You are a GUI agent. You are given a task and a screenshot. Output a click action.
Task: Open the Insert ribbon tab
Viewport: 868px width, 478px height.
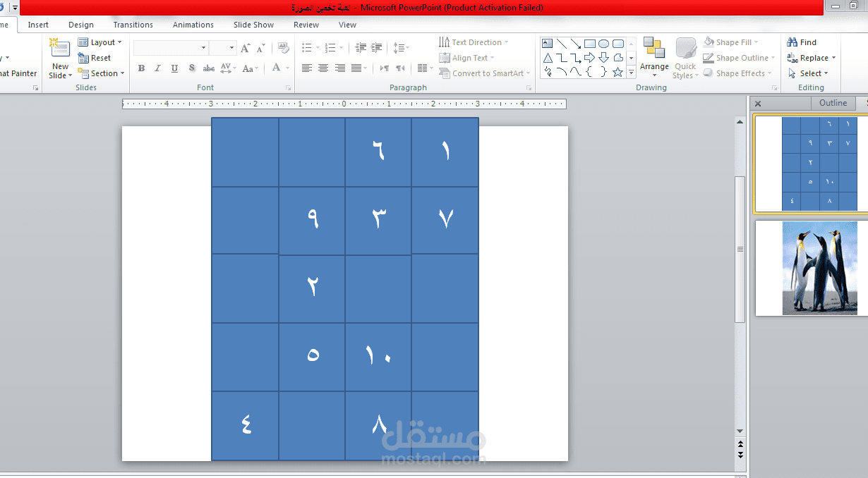38,25
